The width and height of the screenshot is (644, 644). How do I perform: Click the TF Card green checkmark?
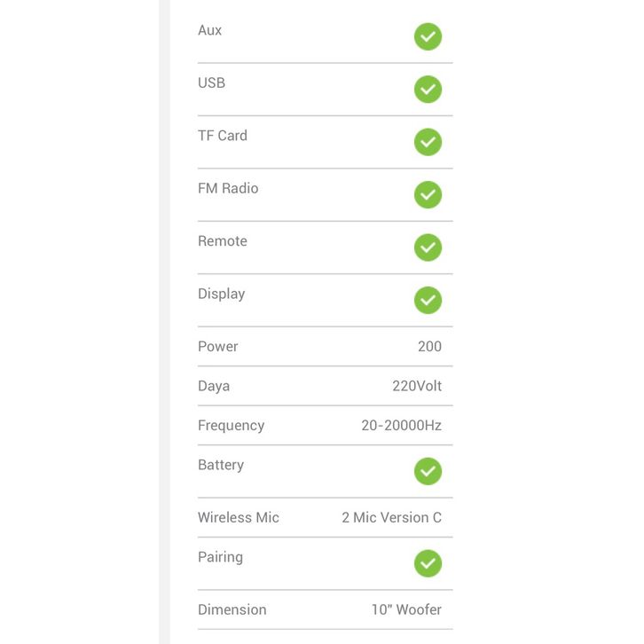click(428, 142)
